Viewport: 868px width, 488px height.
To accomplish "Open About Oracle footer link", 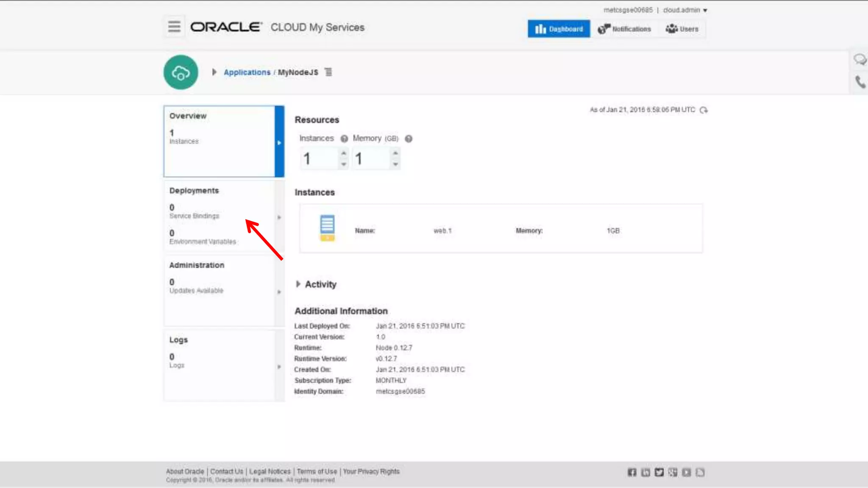I will tap(185, 471).
